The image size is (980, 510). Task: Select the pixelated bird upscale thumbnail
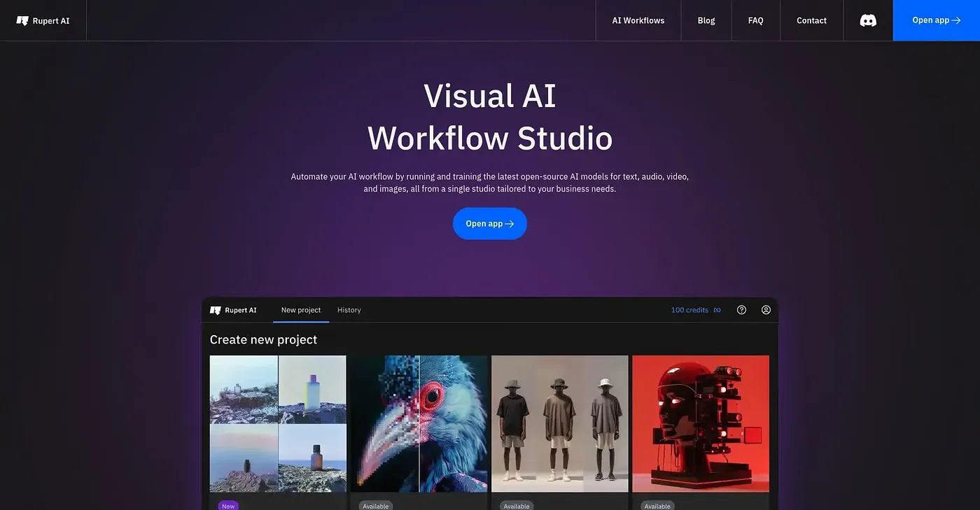click(419, 424)
